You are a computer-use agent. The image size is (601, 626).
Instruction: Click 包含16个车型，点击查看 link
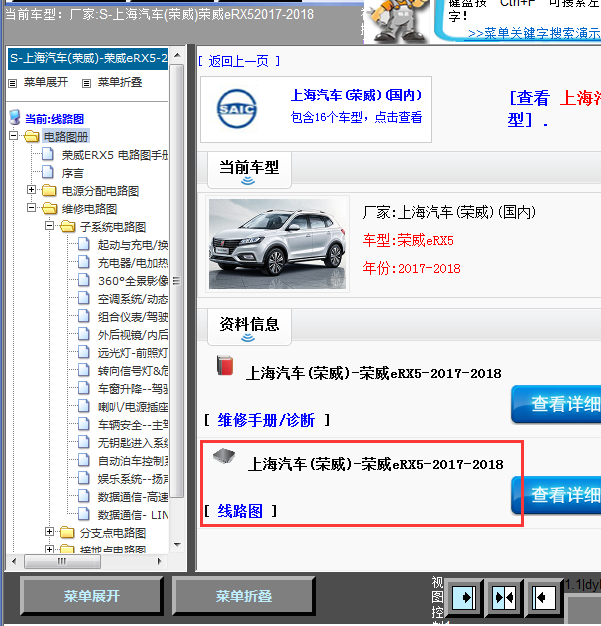tap(356, 117)
